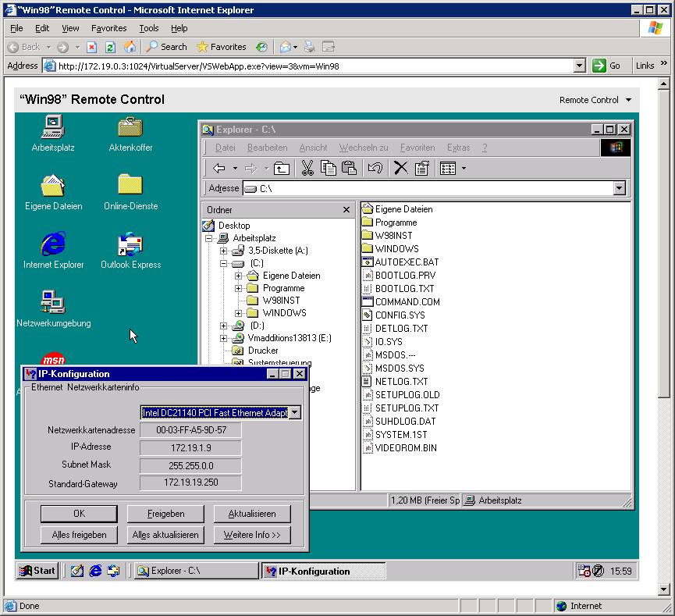675x616 pixels.
Task: Click Explorer forward arrow toolbar icon
Action: (251, 169)
